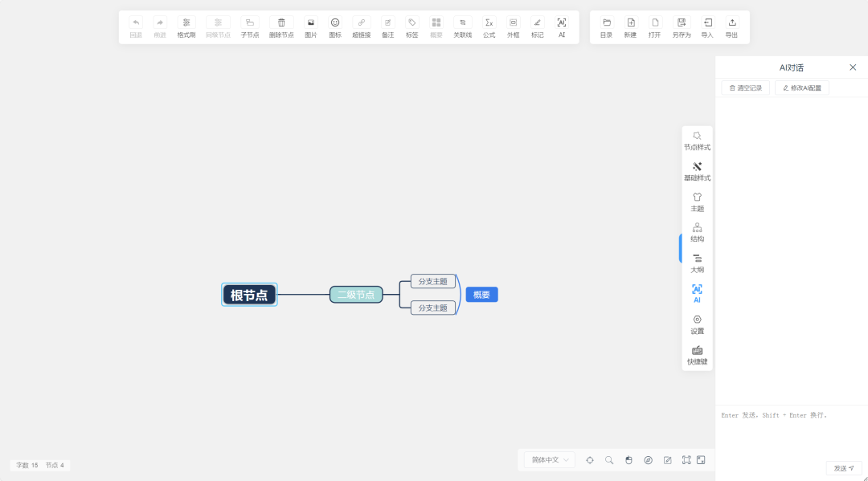Export the mind map via 导出
The image size is (868, 481).
[x=731, y=26]
